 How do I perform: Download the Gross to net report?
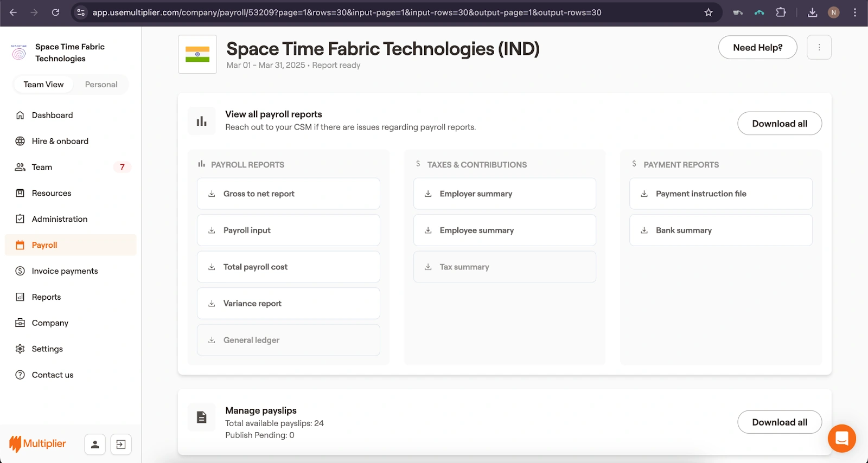pos(288,194)
